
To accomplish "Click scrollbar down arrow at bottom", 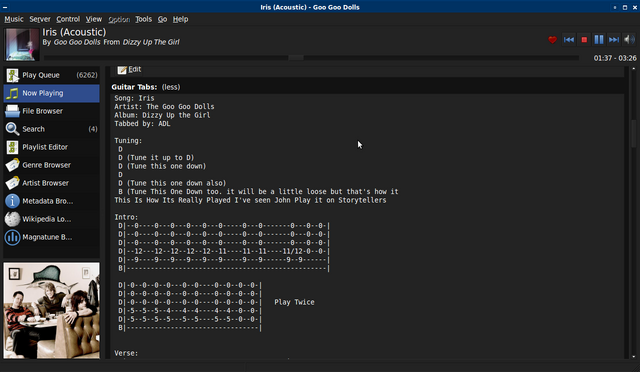I will pos(633,356).
